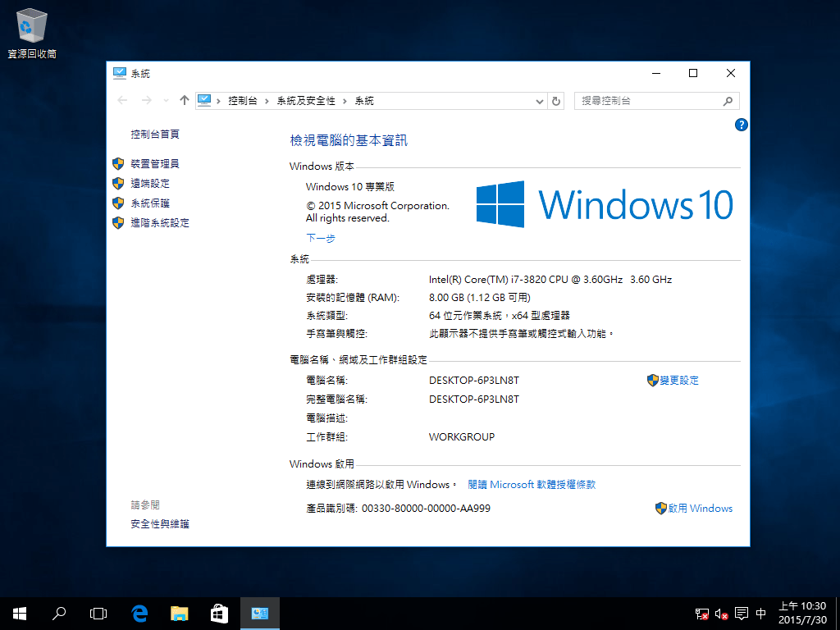This screenshot has height=630, width=840.
Task: Click the System control panel taskbar button
Action: coord(260,614)
